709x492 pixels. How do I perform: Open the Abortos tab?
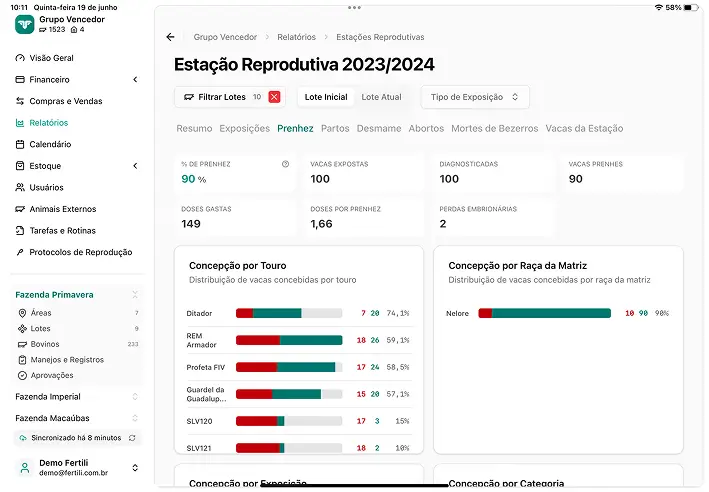coord(426,128)
